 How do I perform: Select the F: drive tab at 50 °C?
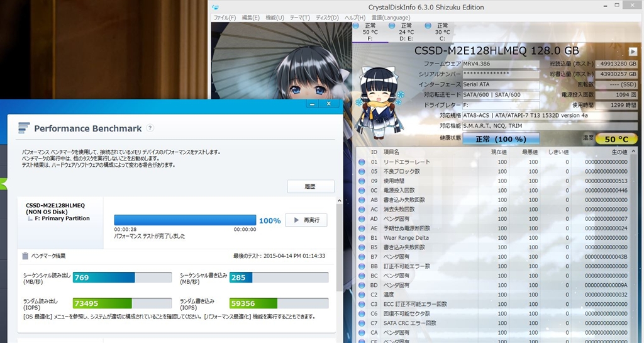370,32
